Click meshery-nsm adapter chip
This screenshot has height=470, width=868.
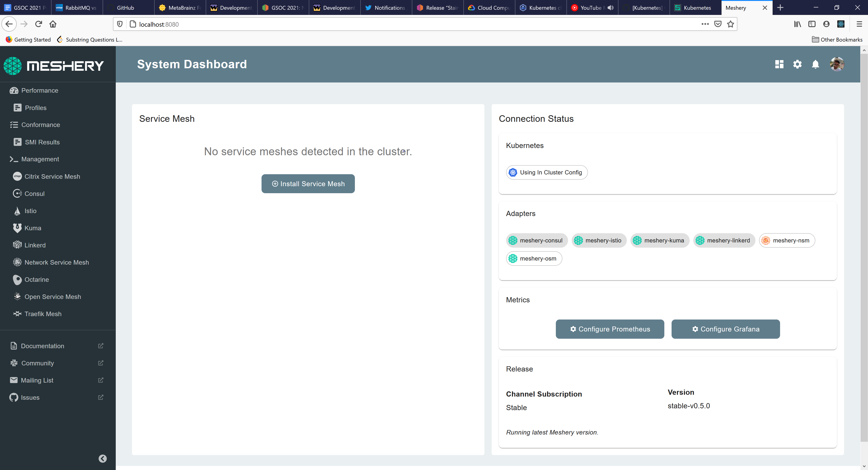point(787,240)
